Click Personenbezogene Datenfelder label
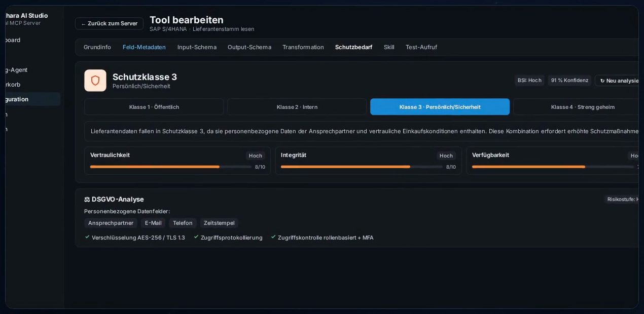Image resolution: width=644 pixels, height=314 pixels. [127, 211]
